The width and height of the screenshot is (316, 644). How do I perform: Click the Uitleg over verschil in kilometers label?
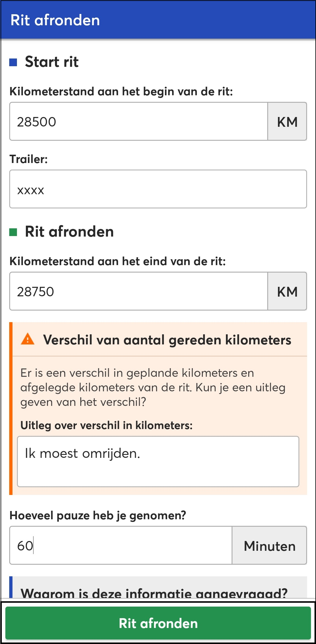point(106,425)
